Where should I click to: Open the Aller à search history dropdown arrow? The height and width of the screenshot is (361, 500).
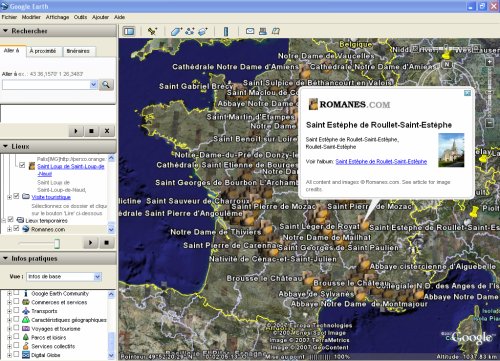[x=93, y=85]
